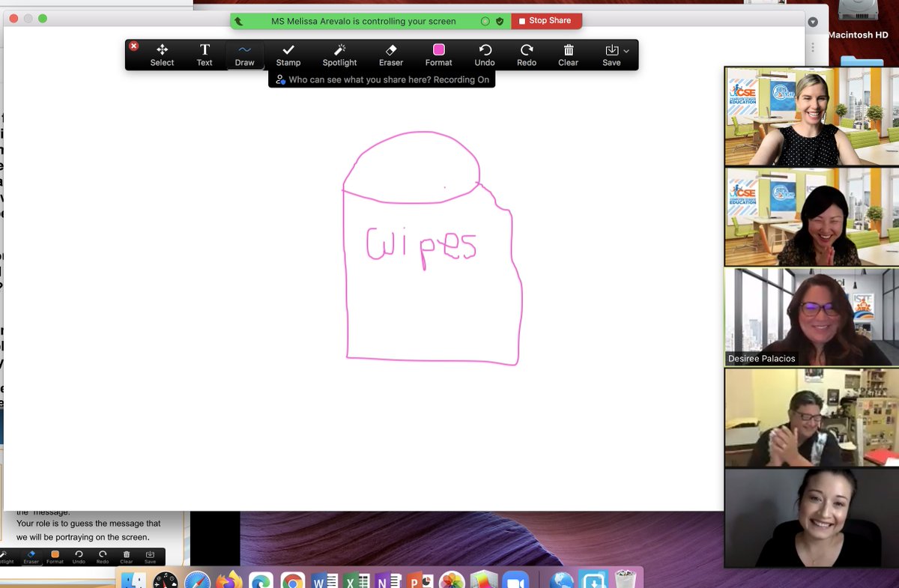
Task: Choose the Select tool in annotation toolbar
Action: pos(162,55)
